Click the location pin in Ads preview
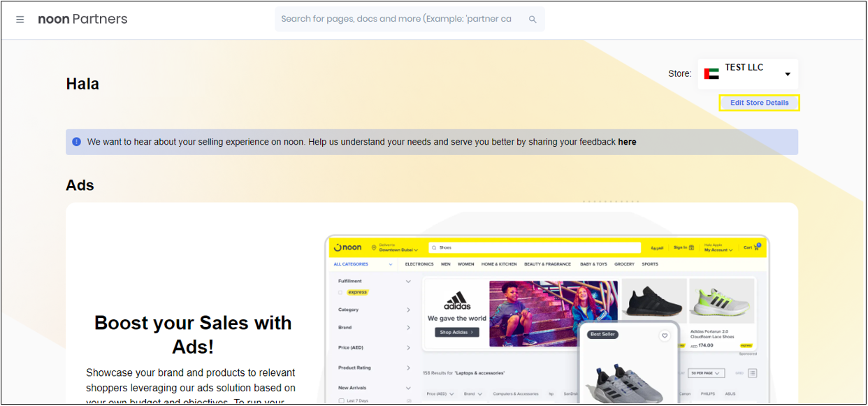The width and height of the screenshot is (868, 406). click(x=374, y=247)
